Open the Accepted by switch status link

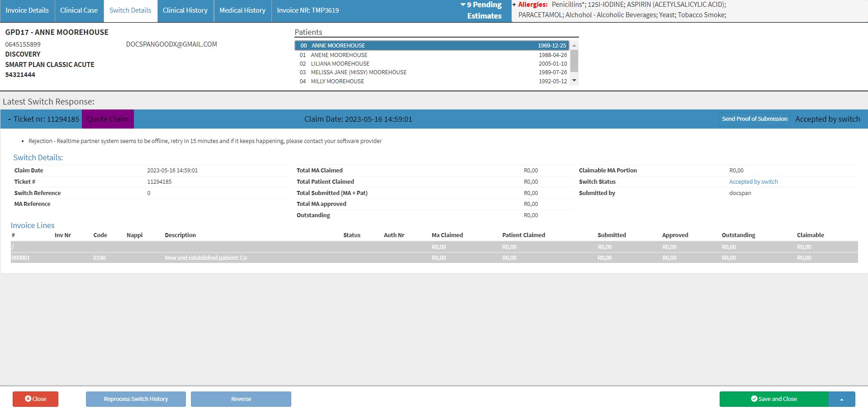point(753,182)
